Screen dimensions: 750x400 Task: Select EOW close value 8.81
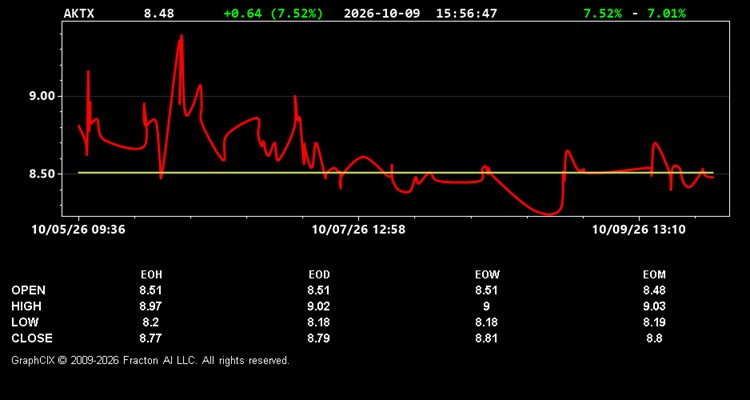486,338
